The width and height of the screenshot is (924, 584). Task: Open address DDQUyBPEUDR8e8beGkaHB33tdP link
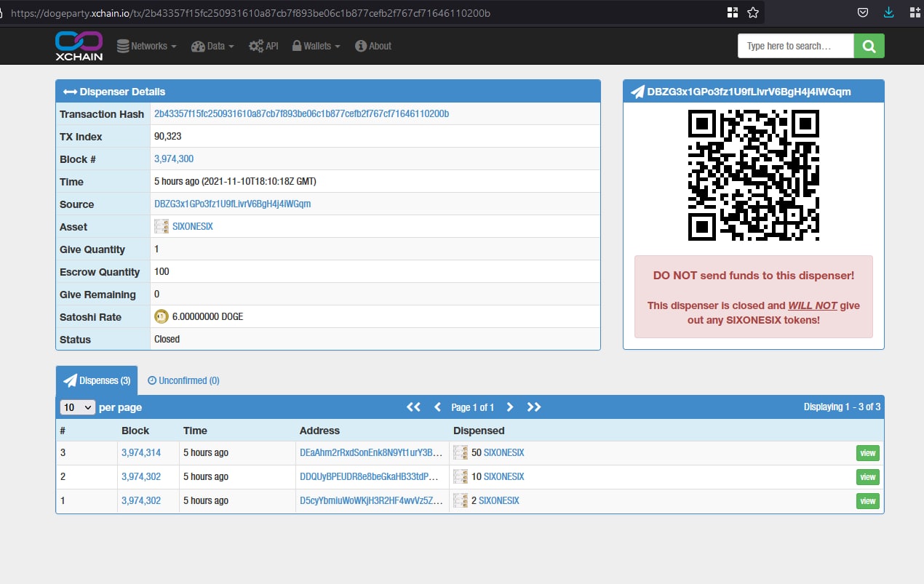tap(370, 477)
